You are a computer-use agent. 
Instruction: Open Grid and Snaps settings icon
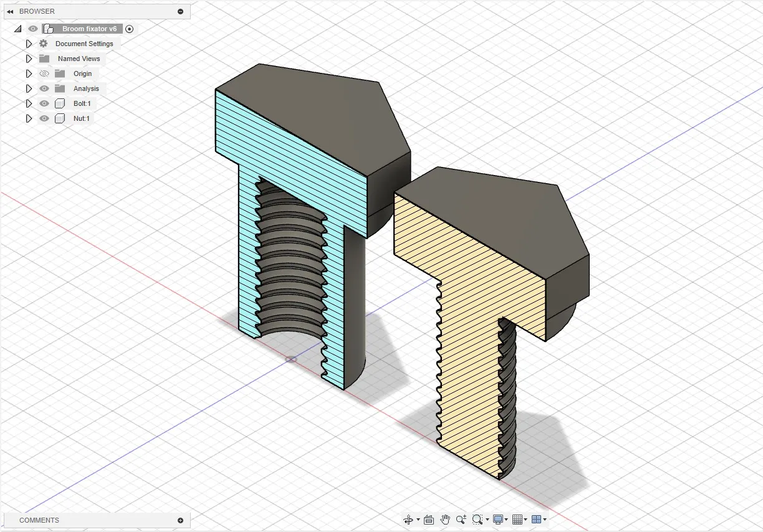517,520
